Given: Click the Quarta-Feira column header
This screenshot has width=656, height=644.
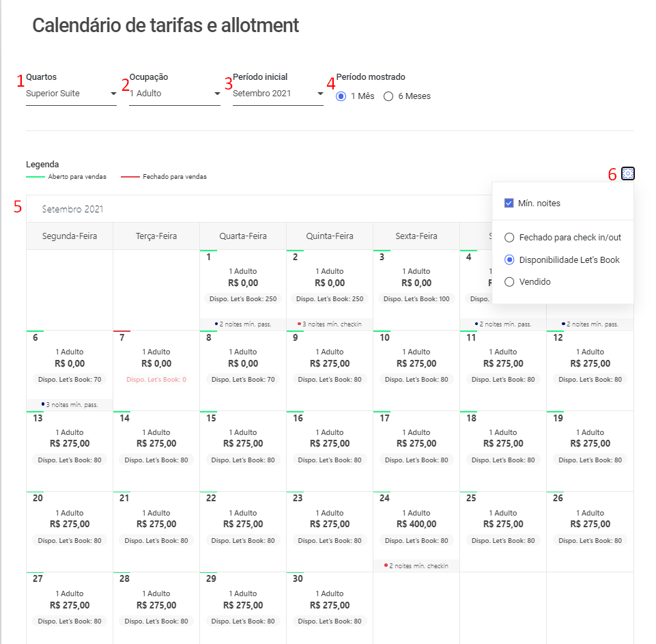Looking at the screenshot, I should (x=243, y=236).
